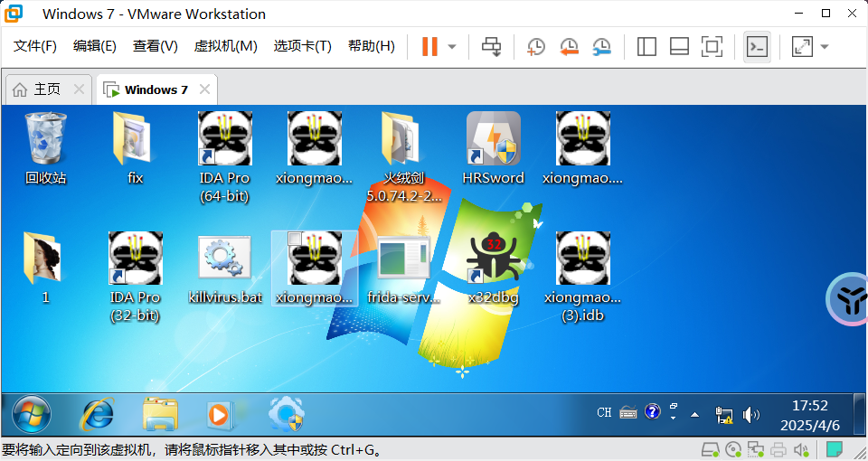Click the VMware network adapter status icon

(x=756, y=449)
